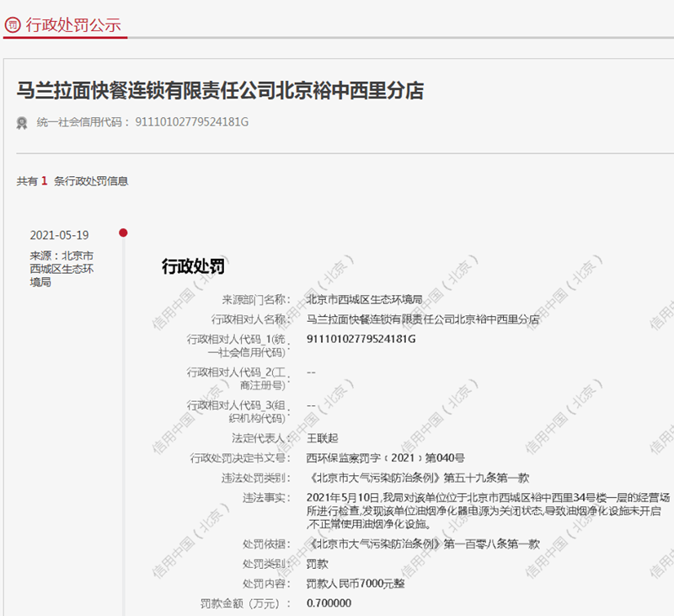Image resolution: width=674 pixels, height=616 pixels.
Task: Select the legal representative name 王联起
Action: click(x=323, y=438)
